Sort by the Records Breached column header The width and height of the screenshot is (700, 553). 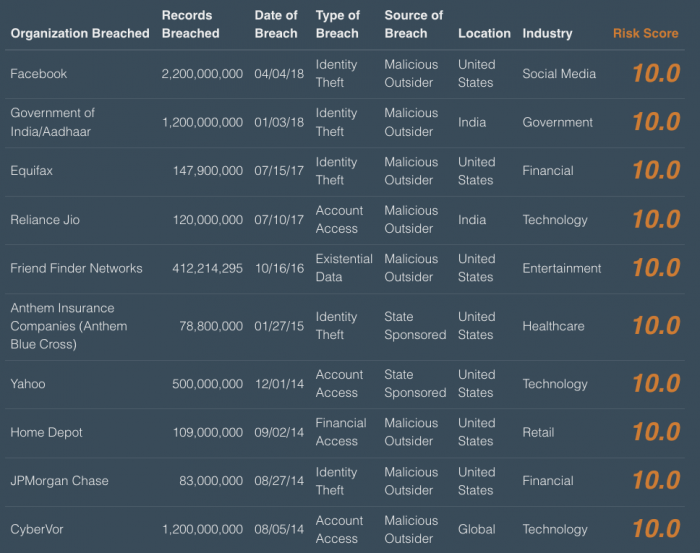[x=190, y=24]
